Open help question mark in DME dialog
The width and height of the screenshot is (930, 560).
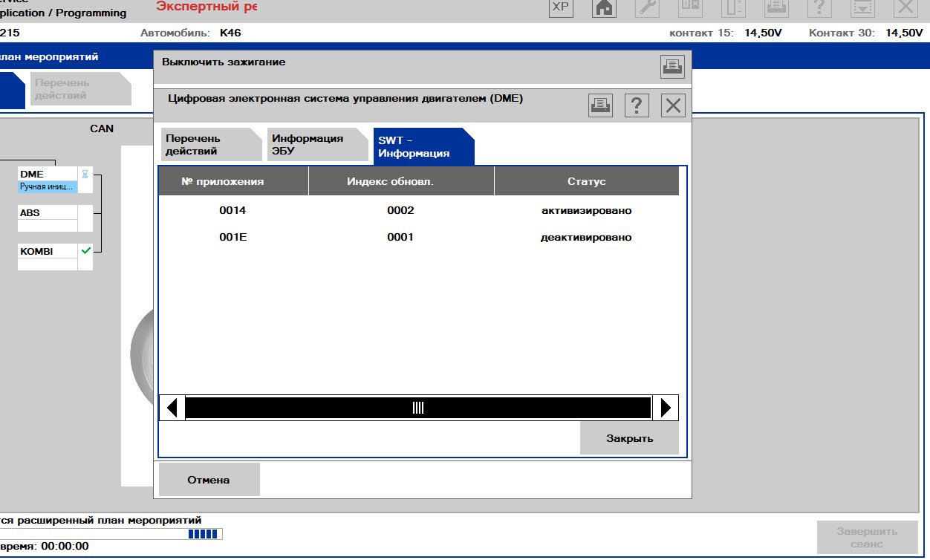click(637, 105)
